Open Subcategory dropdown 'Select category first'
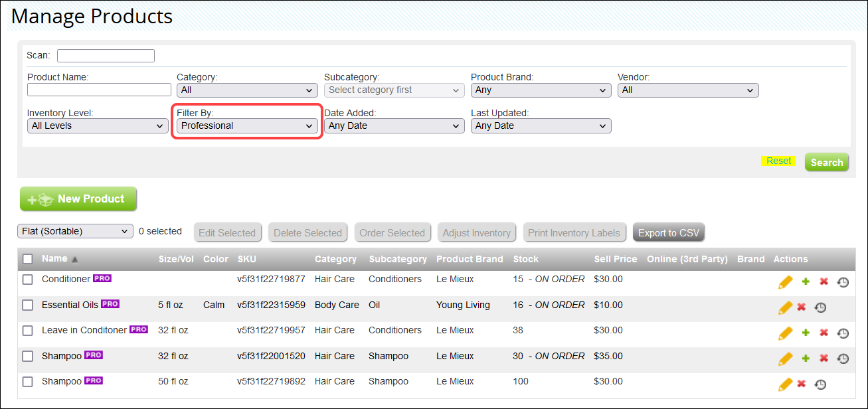The height and width of the screenshot is (409, 868). coord(394,90)
